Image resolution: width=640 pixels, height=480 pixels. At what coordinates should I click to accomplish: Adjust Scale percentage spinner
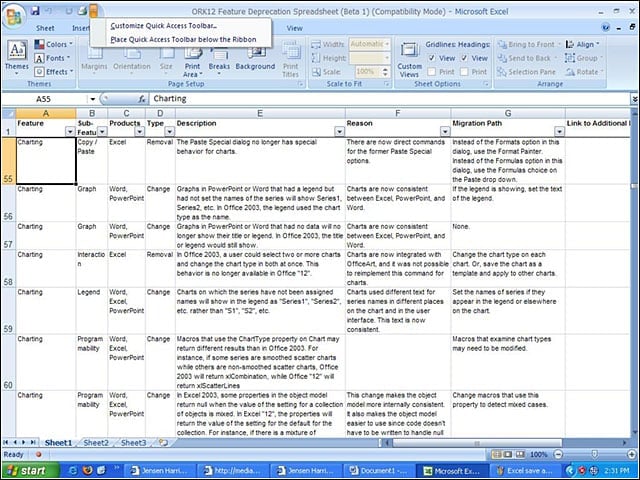click(385, 72)
